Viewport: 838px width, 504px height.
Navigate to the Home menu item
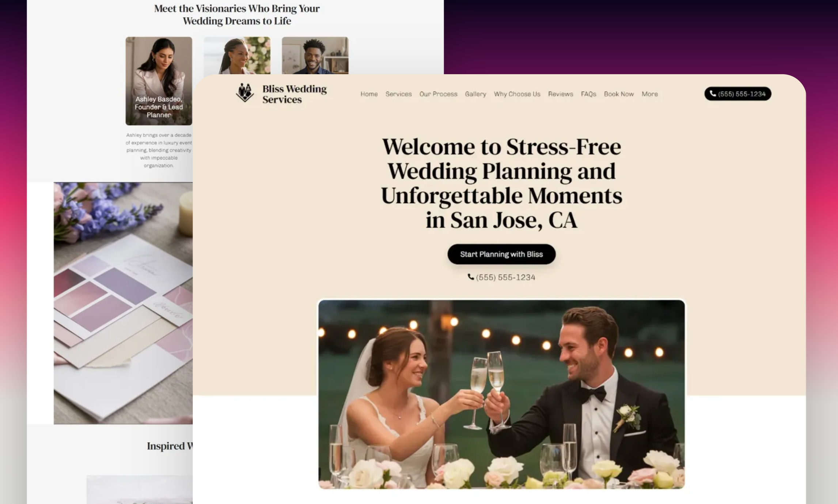point(369,94)
